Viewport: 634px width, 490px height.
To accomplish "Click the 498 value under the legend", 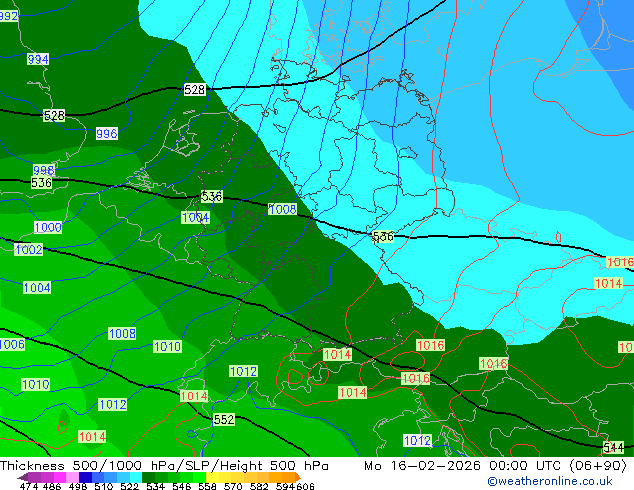I will [x=78, y=486].
